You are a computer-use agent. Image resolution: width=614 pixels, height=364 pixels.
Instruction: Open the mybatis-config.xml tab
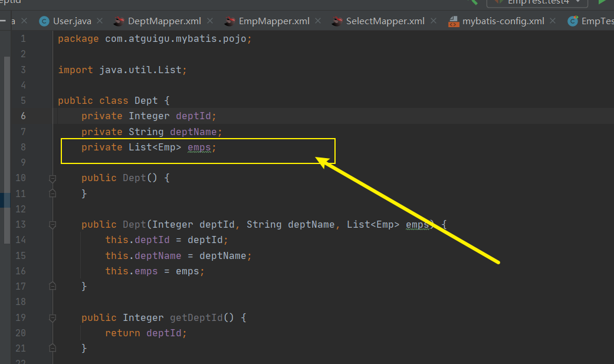click(503, 21)
